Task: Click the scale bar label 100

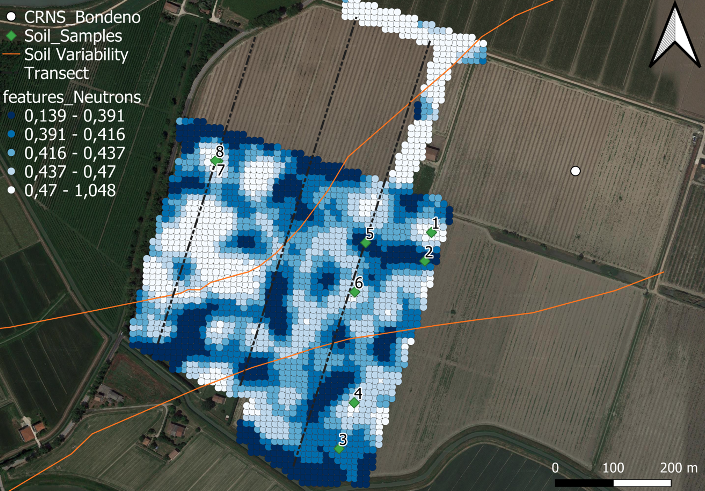Action: pos(613,468)
